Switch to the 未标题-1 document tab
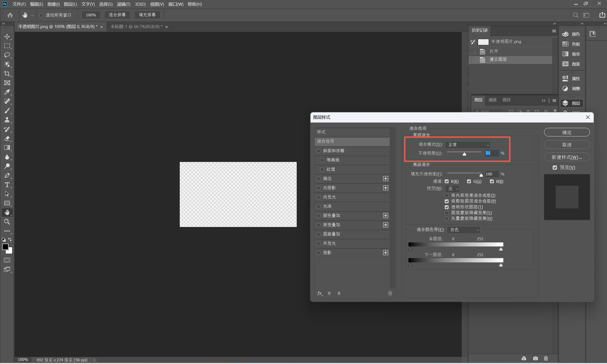Viewport: 607px width, 364px height. [x=136, y=27]
